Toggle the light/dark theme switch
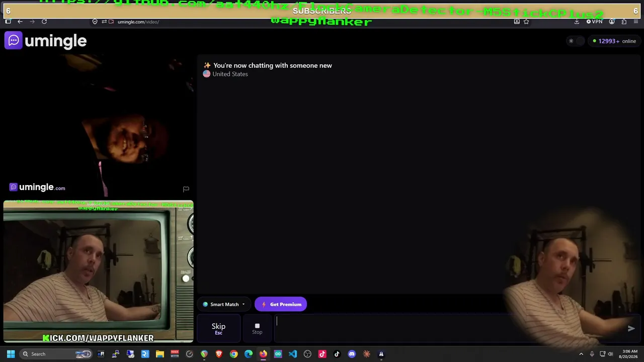Viewport: 644px width, 362px height. pyautogui.click(x=576, y=41)
